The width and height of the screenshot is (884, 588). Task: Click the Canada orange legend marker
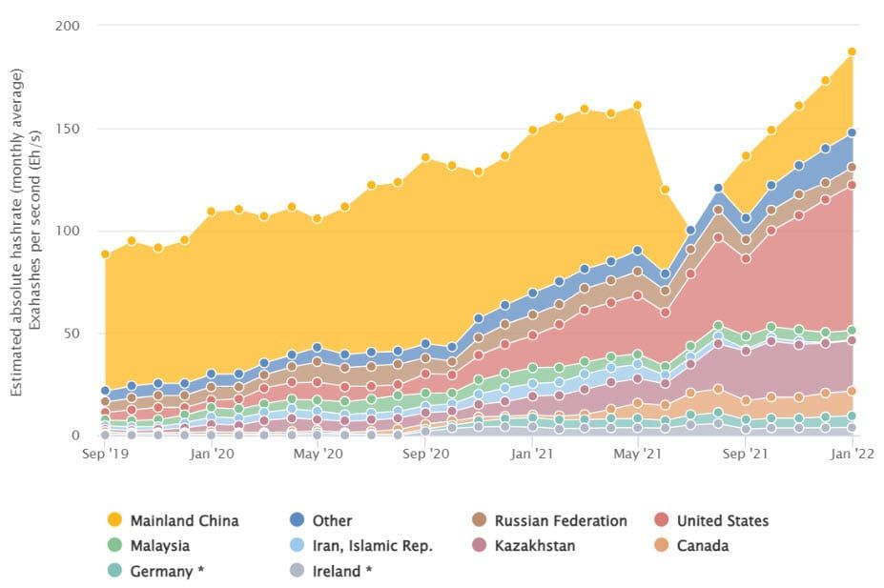coord(662,545)
